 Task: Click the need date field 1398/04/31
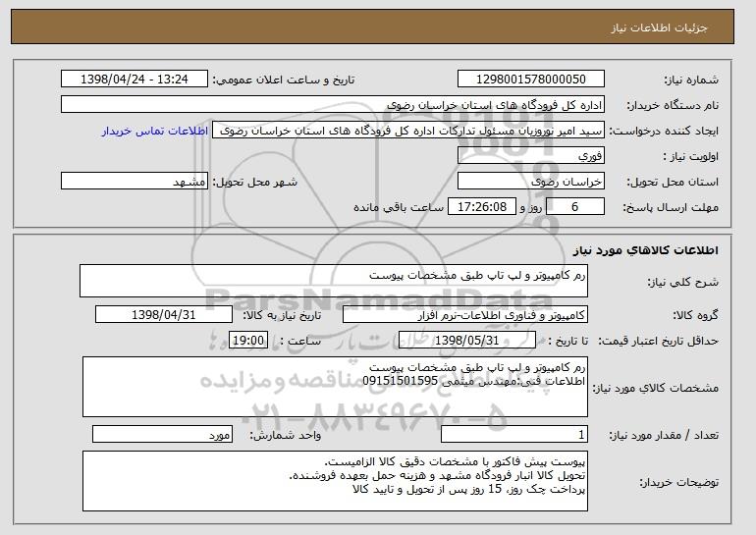click(164, 315)
